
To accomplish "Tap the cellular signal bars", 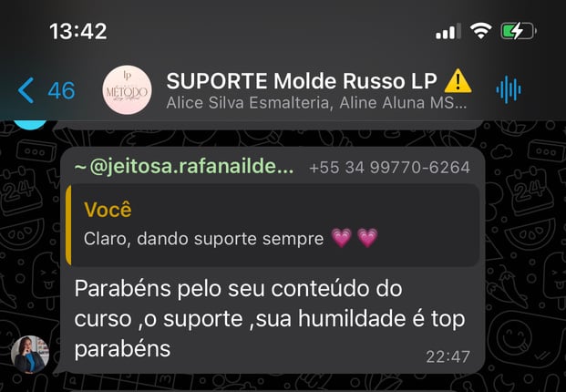I will pyautogui.click(x=448, y=31).
